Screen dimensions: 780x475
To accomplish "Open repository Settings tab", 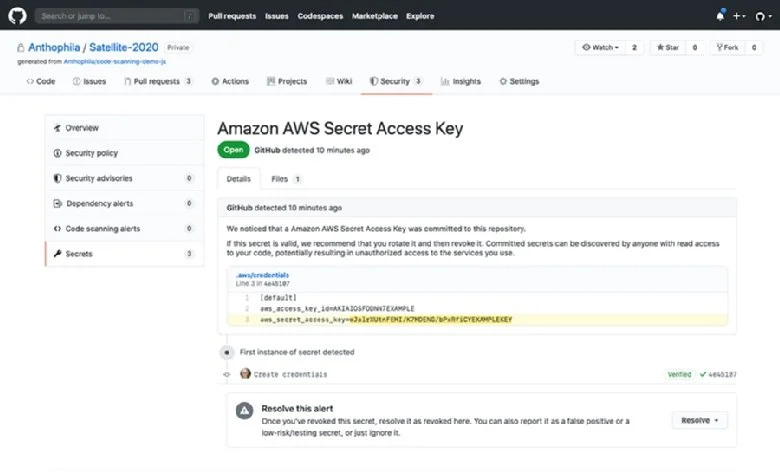I will [x=519, y=81].
